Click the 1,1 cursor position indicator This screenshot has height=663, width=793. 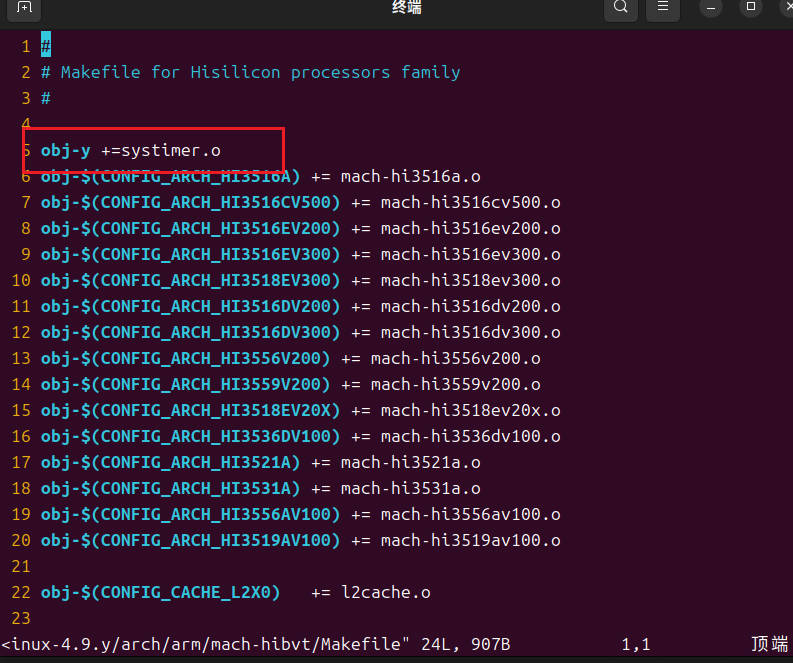tap(635, 646)
